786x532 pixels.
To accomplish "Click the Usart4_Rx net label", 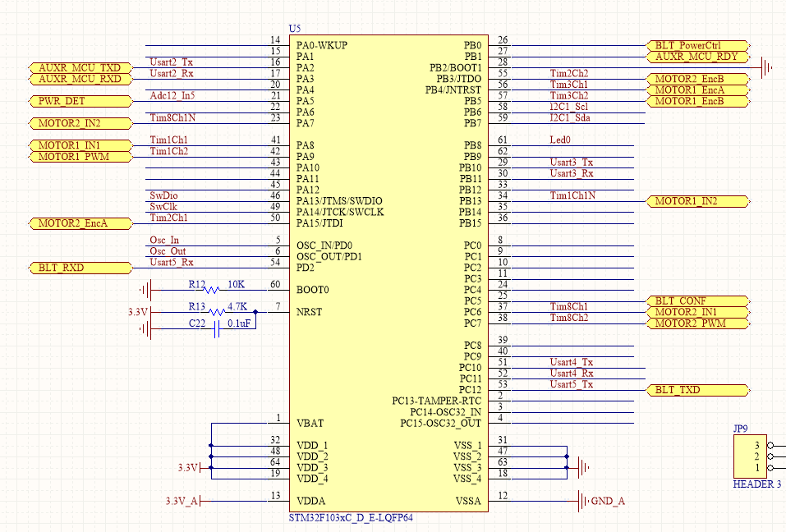I will 572,374.
